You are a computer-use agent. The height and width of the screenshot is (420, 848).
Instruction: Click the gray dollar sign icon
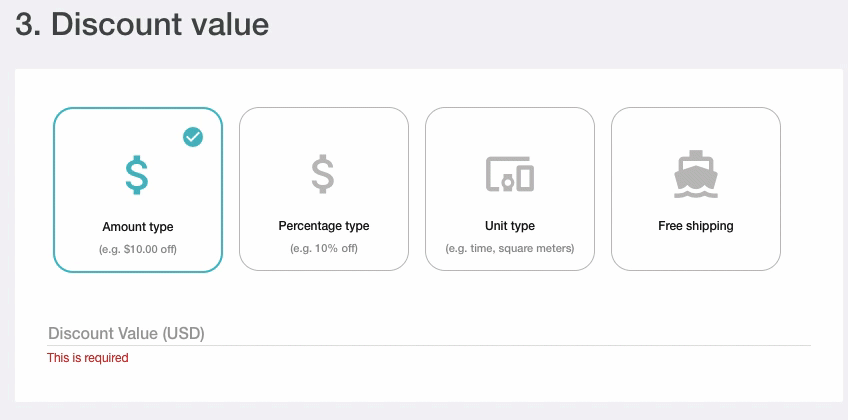[323, 174]
